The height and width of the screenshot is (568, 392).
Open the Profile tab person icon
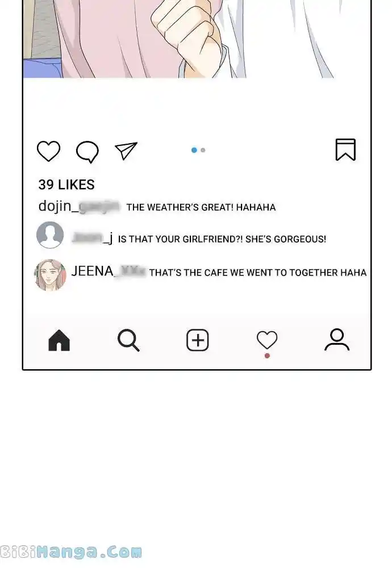[337, 340]
